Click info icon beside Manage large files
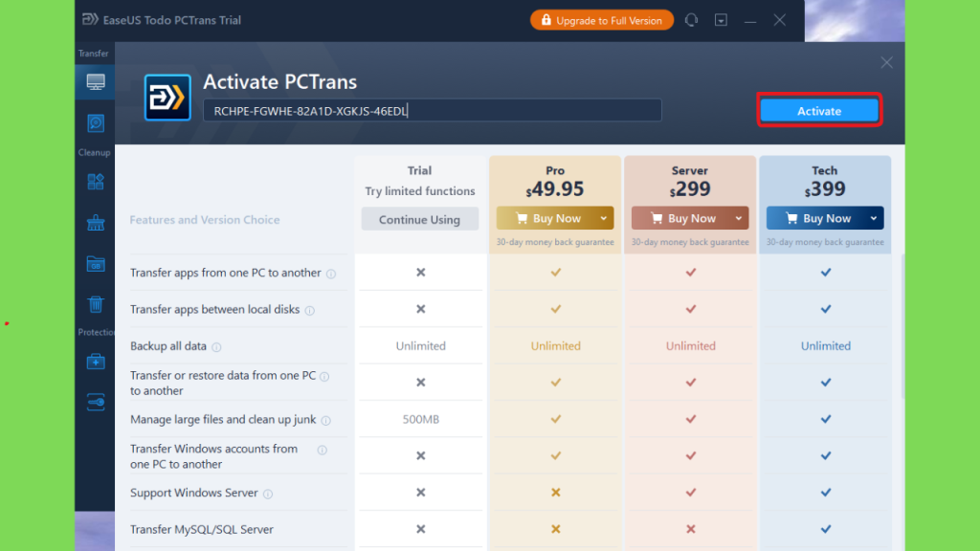980x551 pixels. [325, 421]
